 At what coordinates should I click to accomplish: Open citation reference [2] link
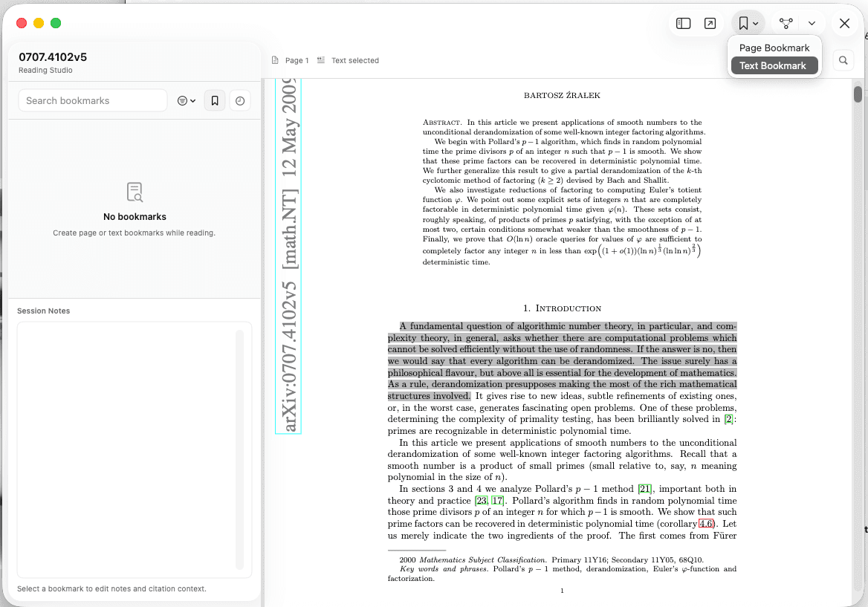click(728, 420)
